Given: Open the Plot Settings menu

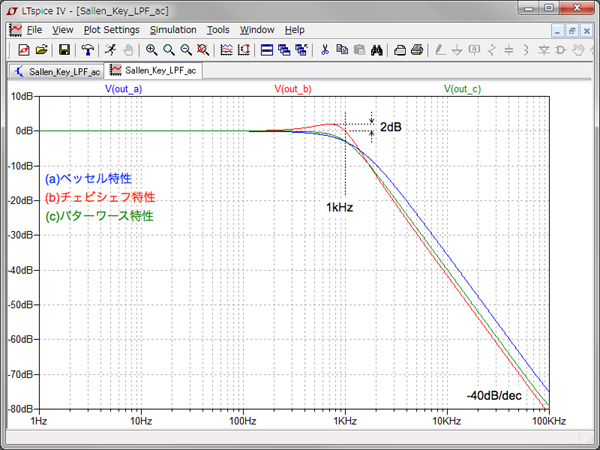Looking at the screenshot, I should [111, 30].
